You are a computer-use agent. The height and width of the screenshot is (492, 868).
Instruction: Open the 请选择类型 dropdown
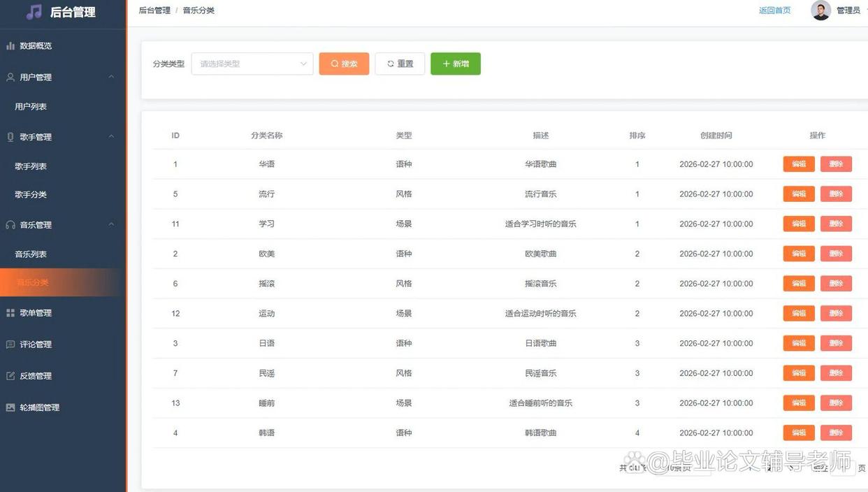252,64
